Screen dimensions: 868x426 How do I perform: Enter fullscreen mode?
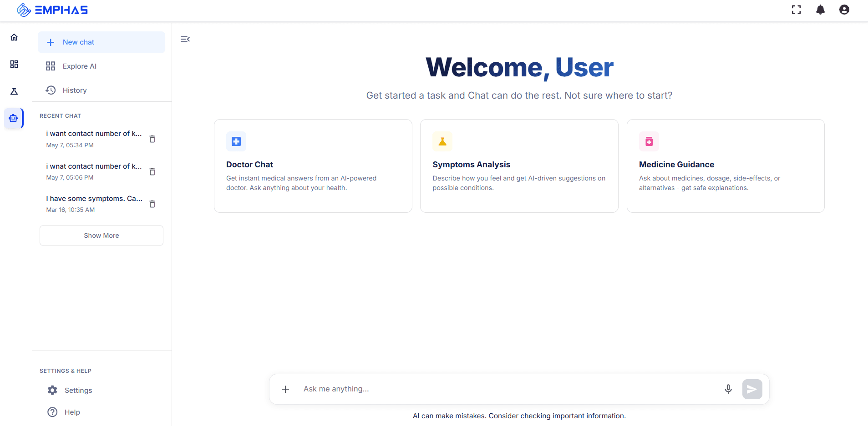pyautogui.click(x=797, y=10)
